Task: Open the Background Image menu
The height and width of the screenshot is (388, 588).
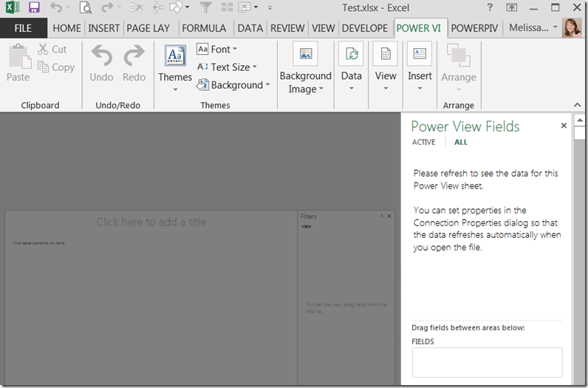Action: 305,67
